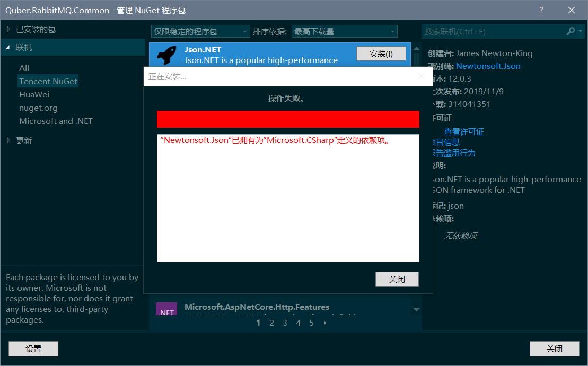This screenshot has width=588, height=366.
Task: Open the 查看许可证 link
Action: (464, 132)
